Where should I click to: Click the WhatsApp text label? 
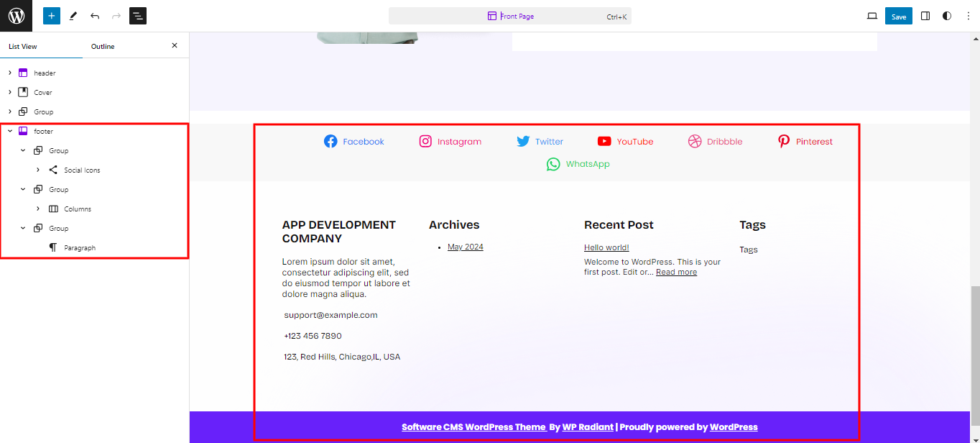pos(588,164)
